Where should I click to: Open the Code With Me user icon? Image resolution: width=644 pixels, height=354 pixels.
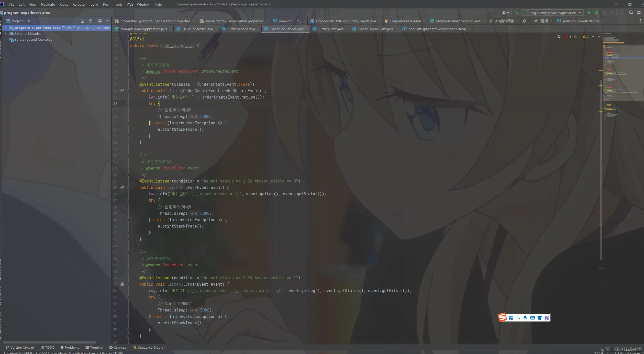(x=505, y=13)
